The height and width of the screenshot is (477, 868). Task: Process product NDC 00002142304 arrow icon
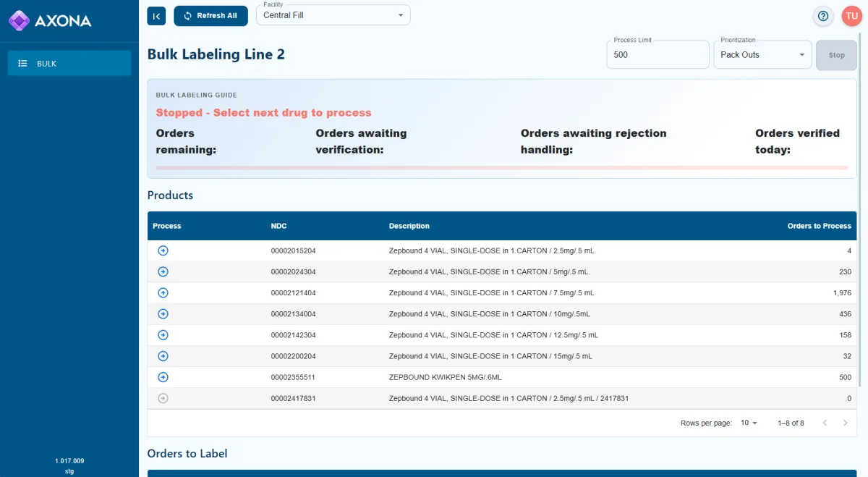(x=163, y=335)
